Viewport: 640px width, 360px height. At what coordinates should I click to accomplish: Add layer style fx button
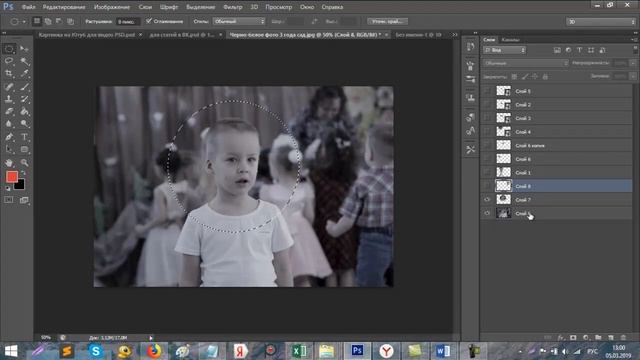pyautogui.click(x=561, y=338)
